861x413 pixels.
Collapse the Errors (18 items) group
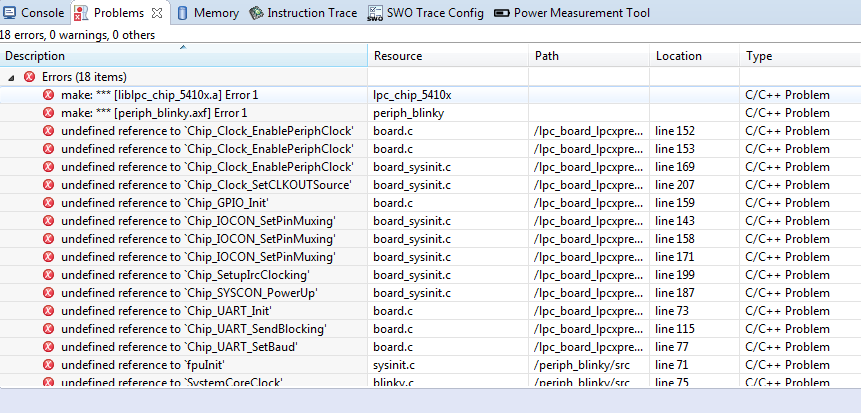pyautogui.click(x=12, y=77)
